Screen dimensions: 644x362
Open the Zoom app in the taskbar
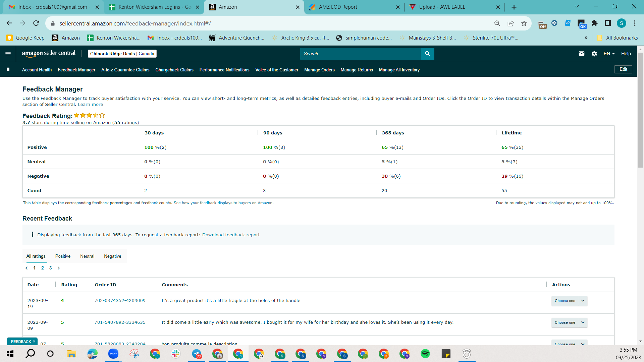pyautogui.click(x=113, y=354)
